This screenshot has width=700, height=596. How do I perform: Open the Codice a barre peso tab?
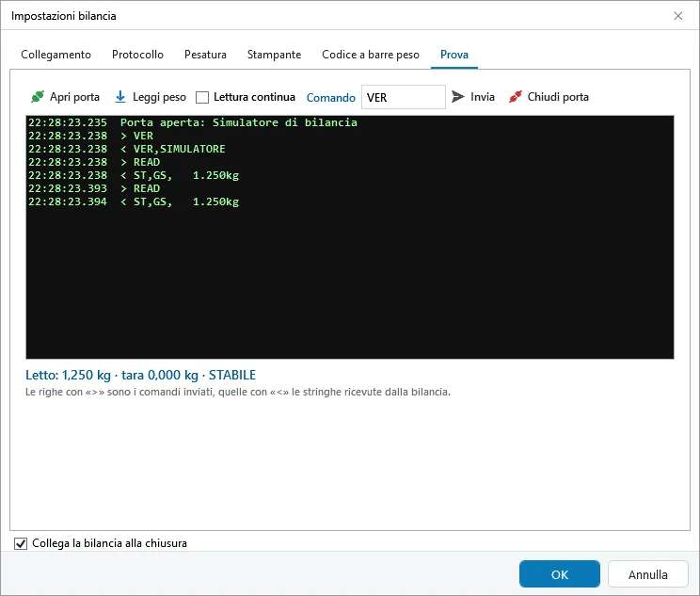pos(371,55)
